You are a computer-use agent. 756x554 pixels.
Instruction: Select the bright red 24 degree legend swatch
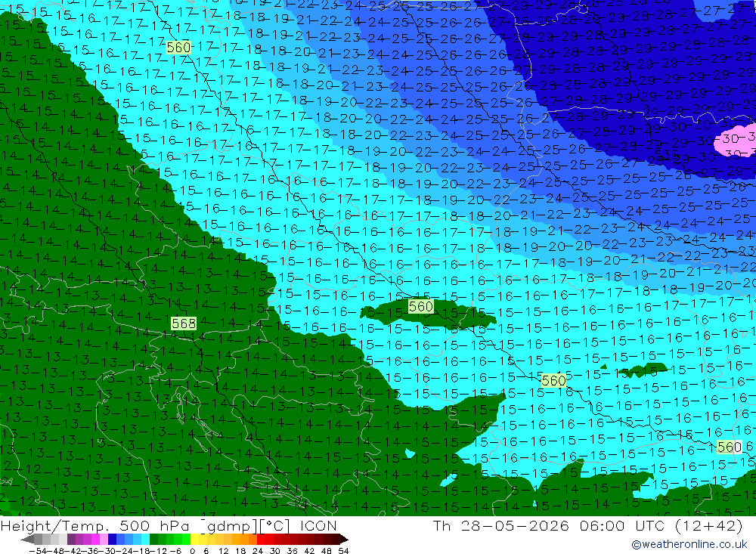tap(261, 539)
